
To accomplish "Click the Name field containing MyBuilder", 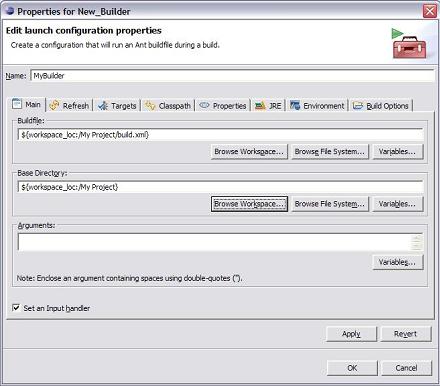I will click(x=232, y=76).
